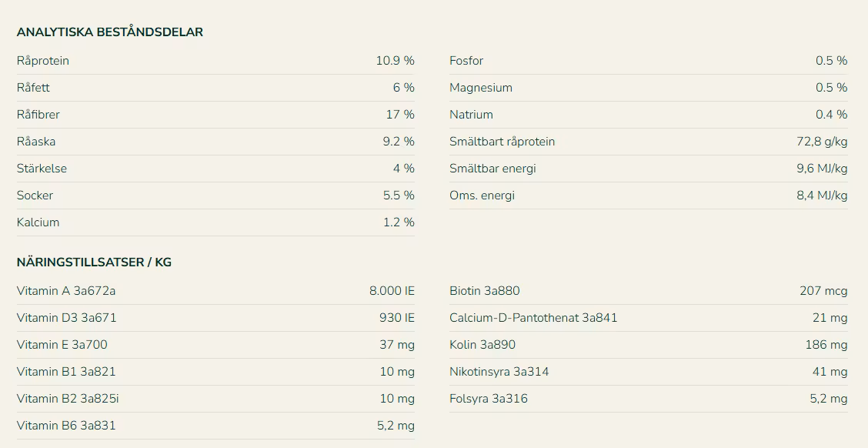Select the Råprotein row label
868x448 pixels.
coord(43,61)
